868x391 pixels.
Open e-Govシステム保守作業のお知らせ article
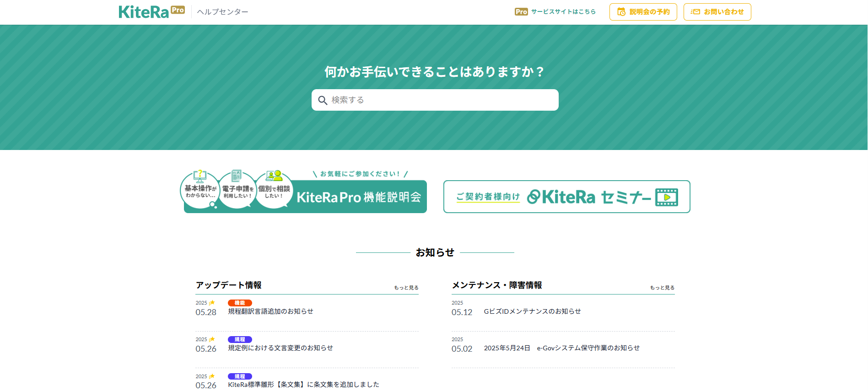click(561, 348)
